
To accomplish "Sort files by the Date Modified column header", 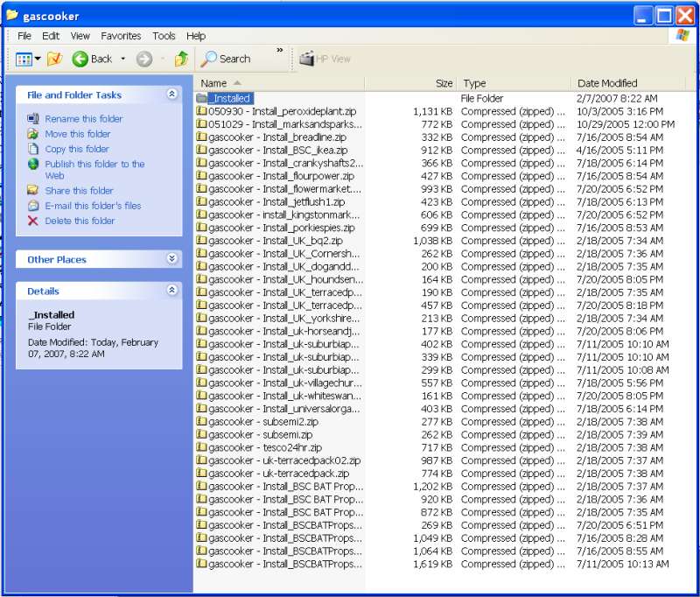I will [628, 83].
